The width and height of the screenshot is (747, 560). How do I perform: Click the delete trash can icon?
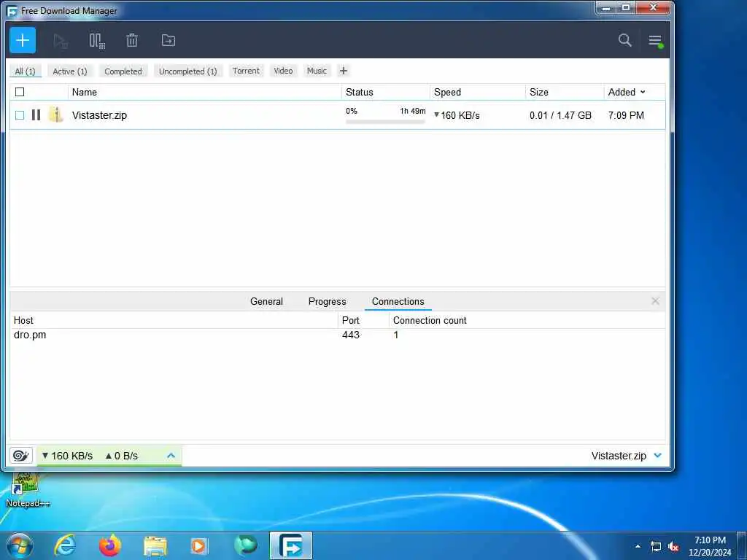(132, 41)
